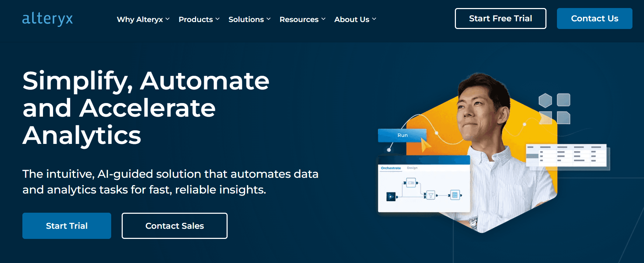Open the Why Alteryx menu
644x263 pixels.
(143, 19)
